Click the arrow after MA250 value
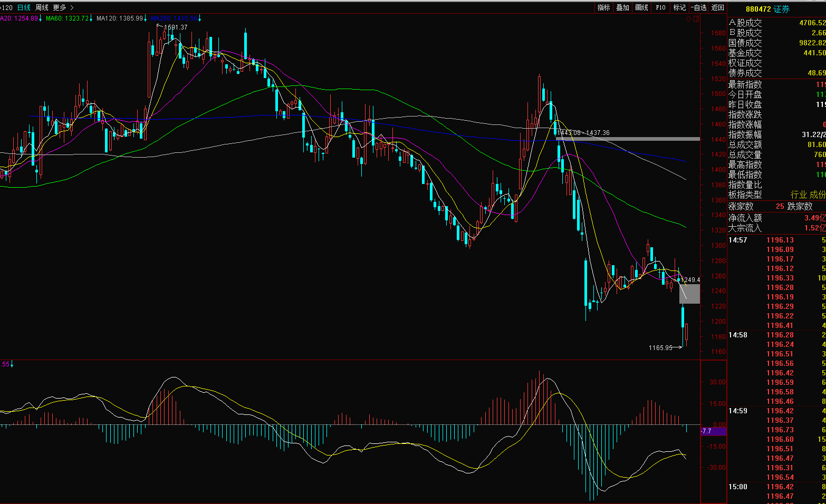 coord(200,18)
